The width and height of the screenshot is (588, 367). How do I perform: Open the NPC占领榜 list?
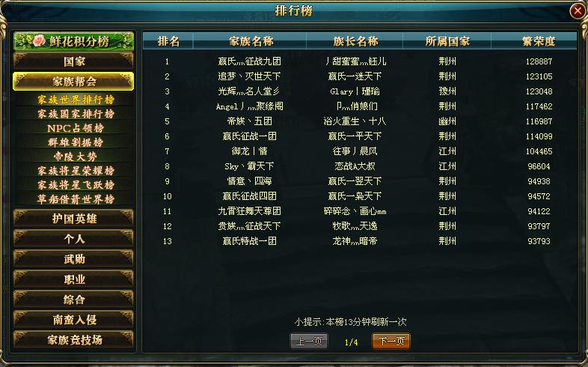(x=76, y=128)
